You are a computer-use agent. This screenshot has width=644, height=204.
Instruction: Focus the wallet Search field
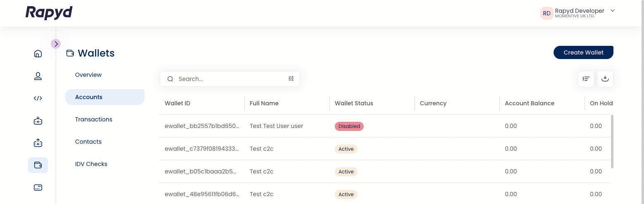[230, 79]
